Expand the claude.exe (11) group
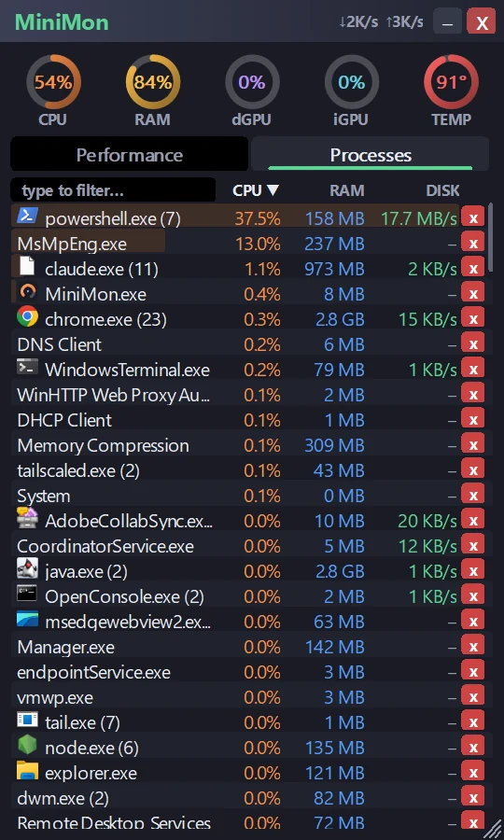The image size is (504, 840). pyautogui.click(x=102, y=269)
